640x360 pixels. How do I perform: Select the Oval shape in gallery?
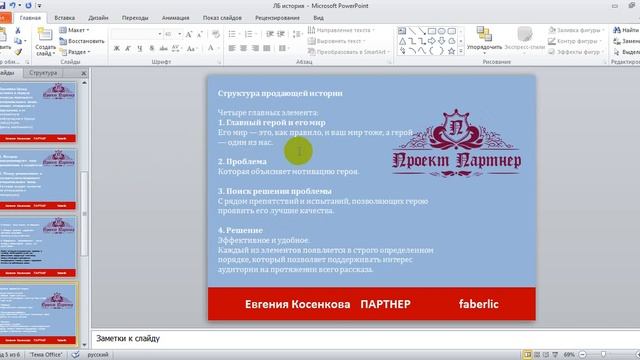442,31
